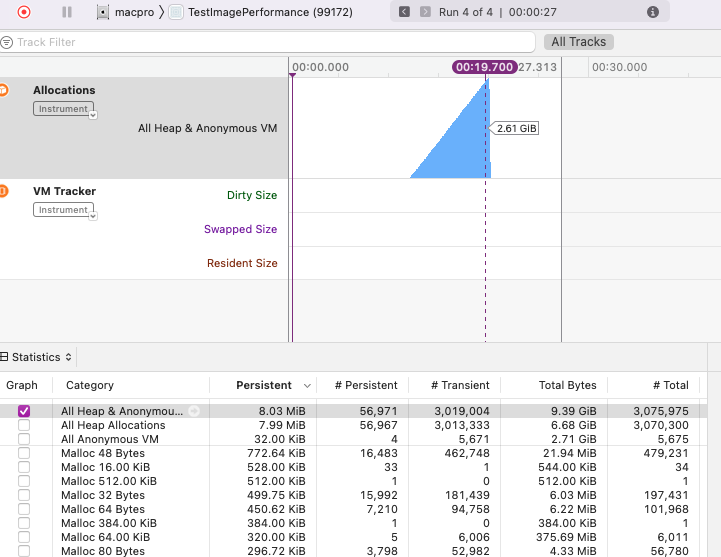Open the Statistics detail view selector
The width and height of the screenshot is (721, 557).
36,357
